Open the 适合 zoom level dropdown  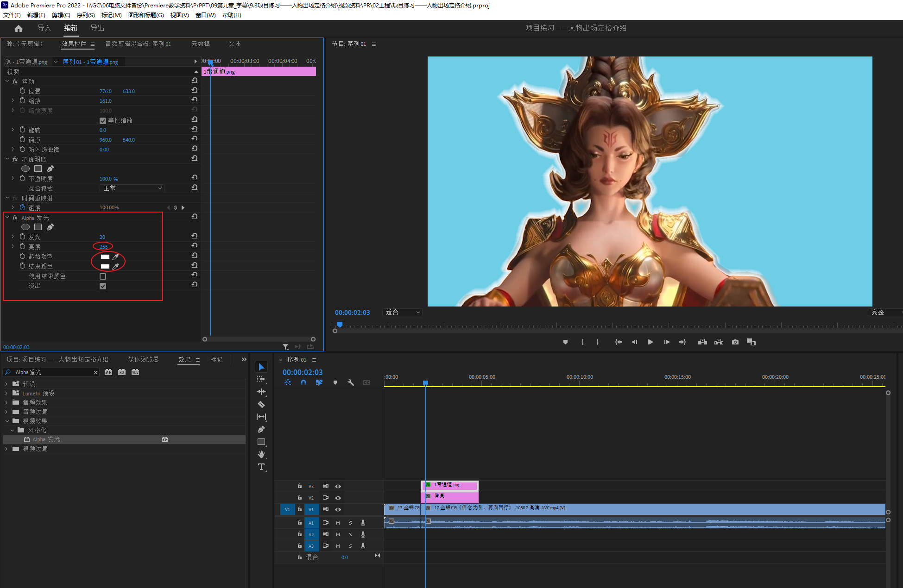(403, 313)
